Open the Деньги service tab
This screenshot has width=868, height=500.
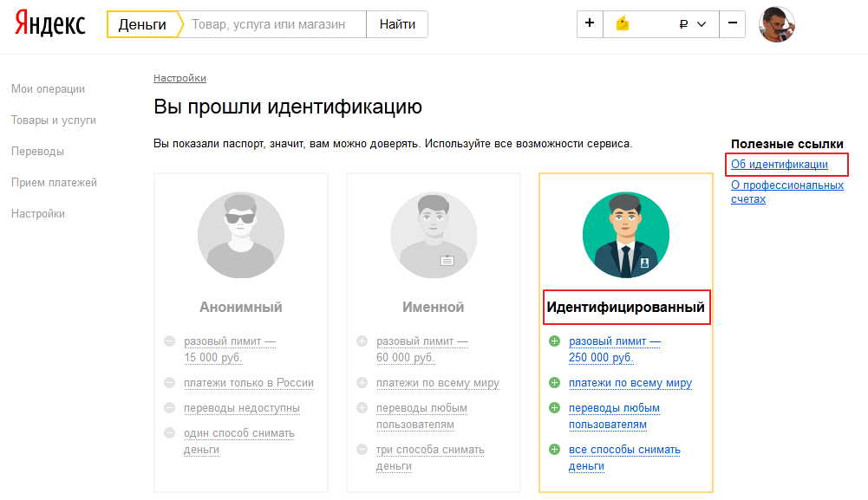[x=142, y=24]
